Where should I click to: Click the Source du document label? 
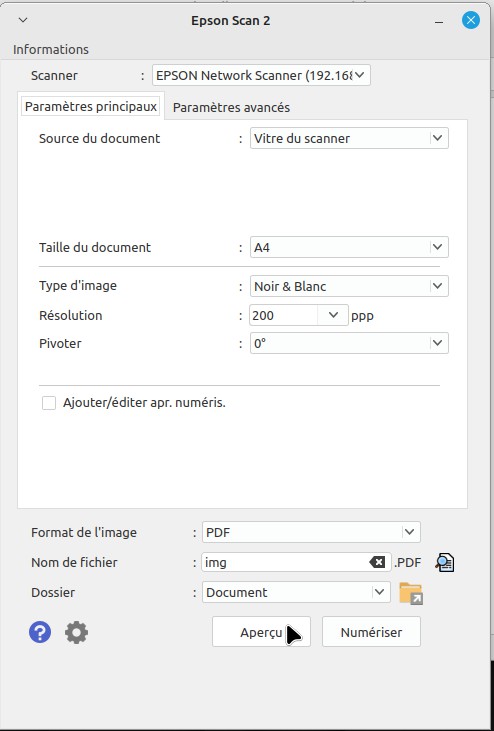99,138
